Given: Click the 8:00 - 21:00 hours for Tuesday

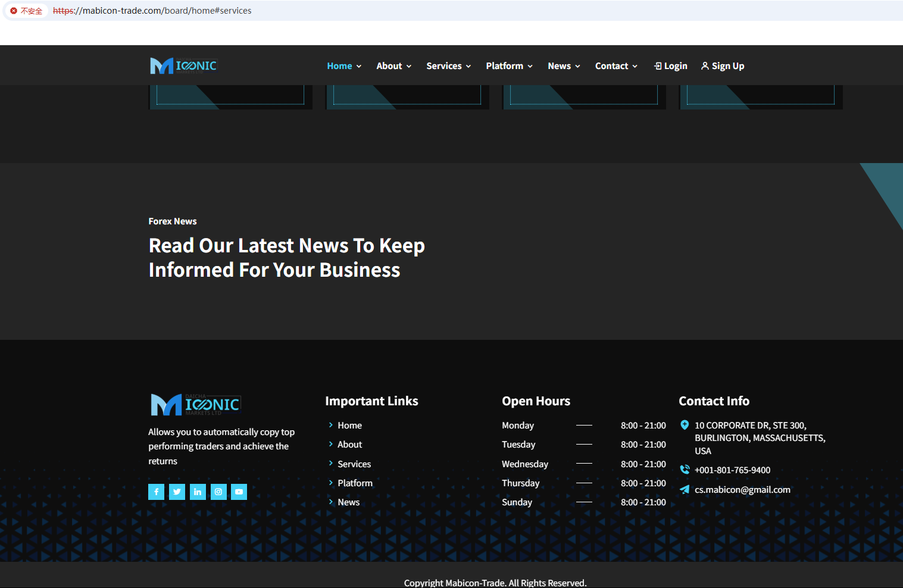Looking at the screenshot, I should pos(643,445).
